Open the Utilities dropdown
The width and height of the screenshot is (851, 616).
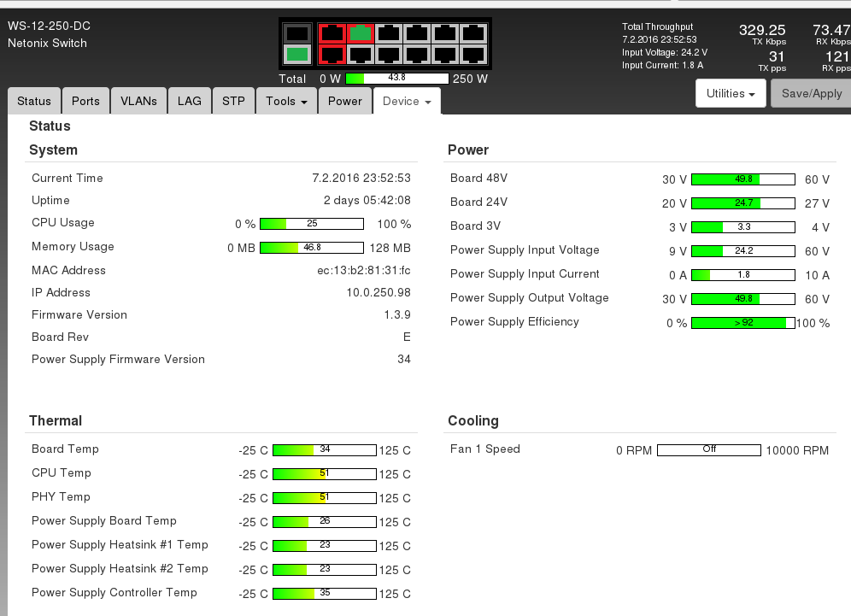pyautogui.click(x=731, y=94)
